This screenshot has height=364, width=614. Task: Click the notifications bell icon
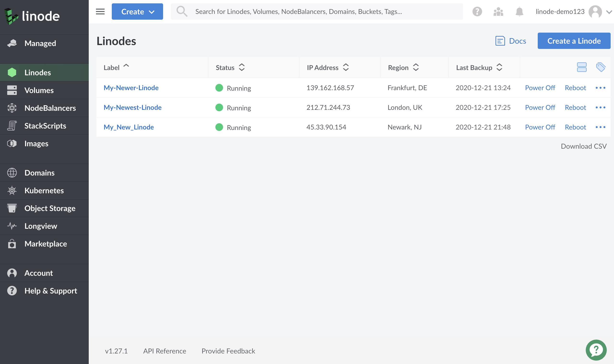(520, 12)
